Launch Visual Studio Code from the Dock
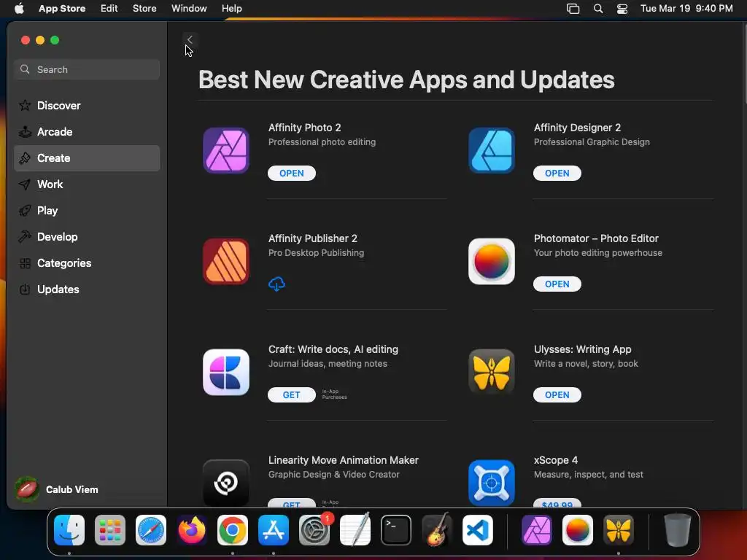The image size is (747, 560). 477,530
